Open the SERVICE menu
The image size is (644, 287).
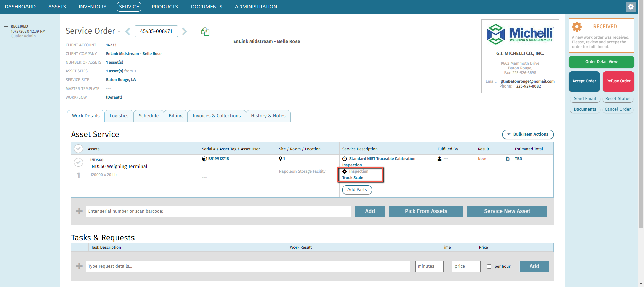129,7
